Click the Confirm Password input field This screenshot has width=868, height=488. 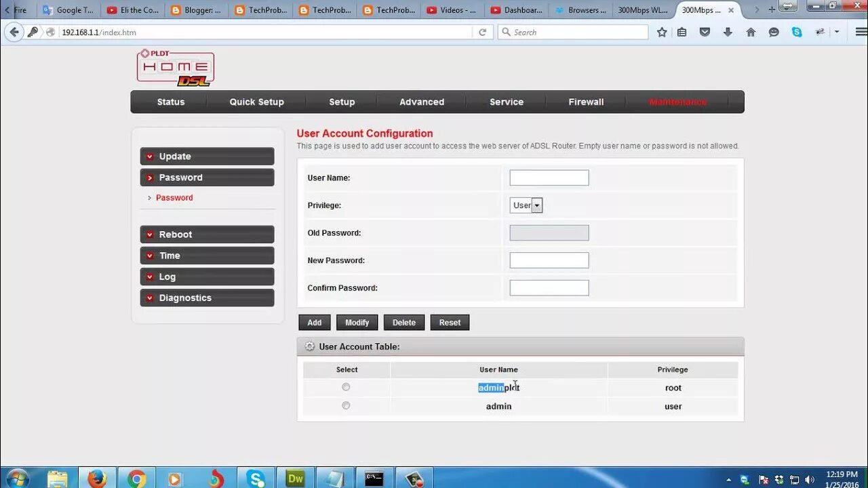549,288
